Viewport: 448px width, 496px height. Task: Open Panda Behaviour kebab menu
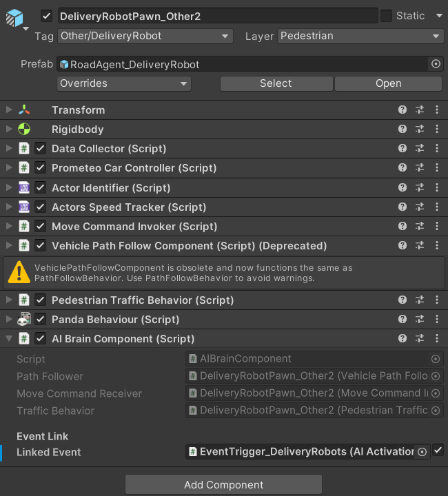437,319
